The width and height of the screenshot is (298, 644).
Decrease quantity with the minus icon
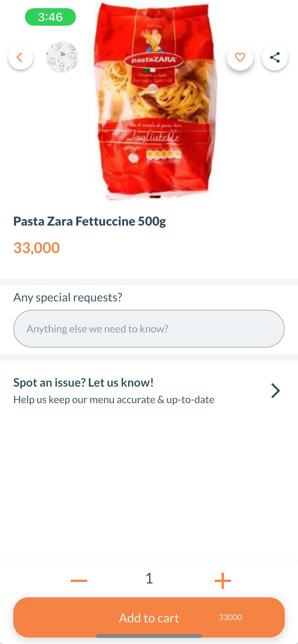[79, 580]
